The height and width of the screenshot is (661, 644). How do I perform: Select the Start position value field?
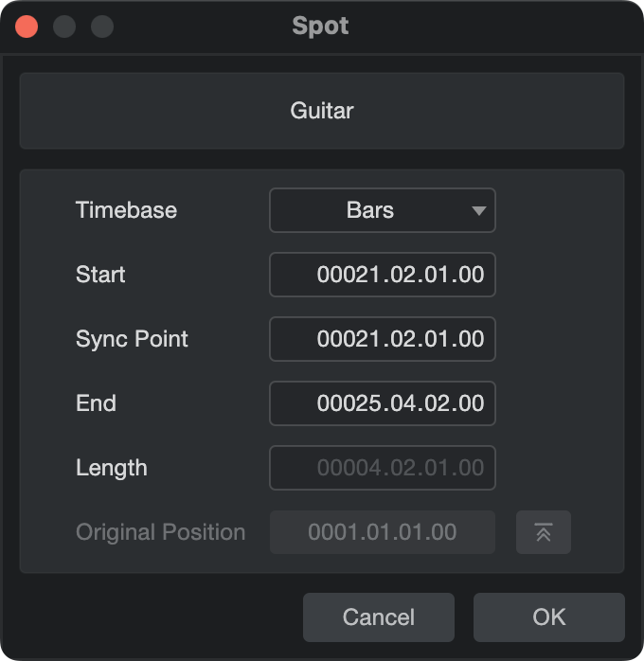(x=383, y=275)
